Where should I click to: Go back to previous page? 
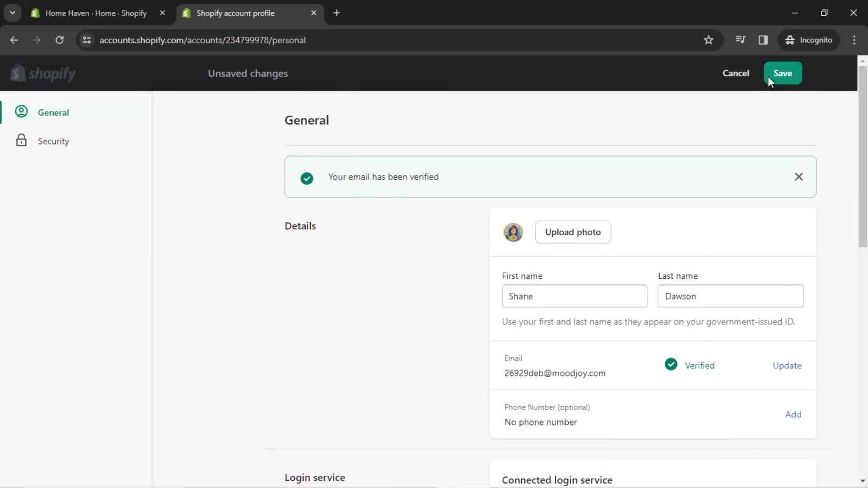[x=14, y=40]
